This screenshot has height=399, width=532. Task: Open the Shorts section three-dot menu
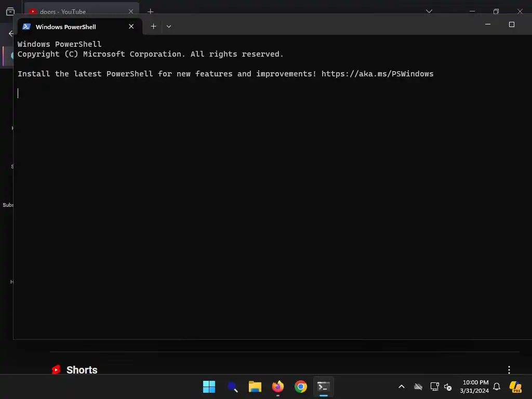[509, 369]
